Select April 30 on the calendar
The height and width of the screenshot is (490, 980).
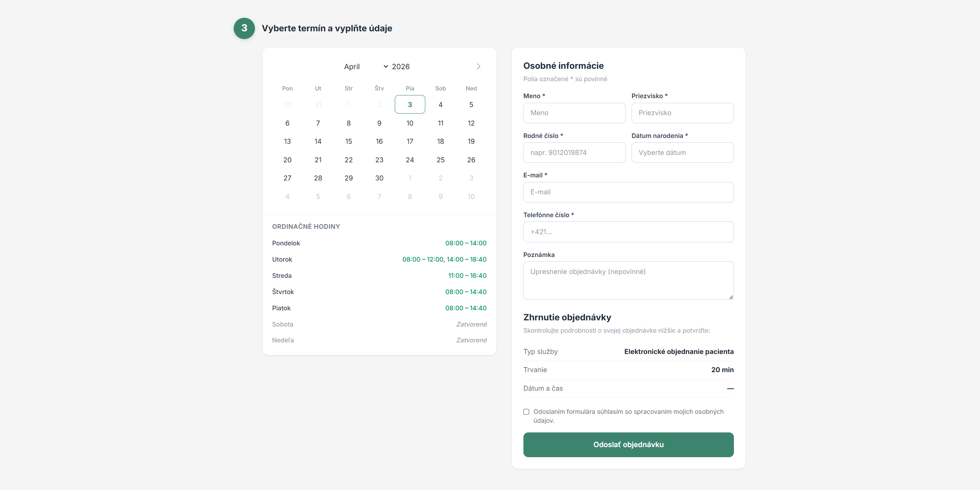click(379, 178)
